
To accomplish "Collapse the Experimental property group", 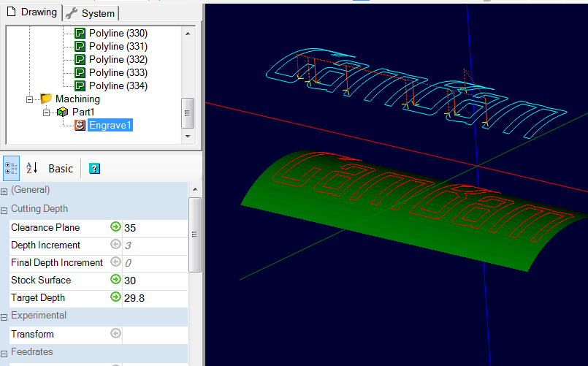I will tap(4, 318).
